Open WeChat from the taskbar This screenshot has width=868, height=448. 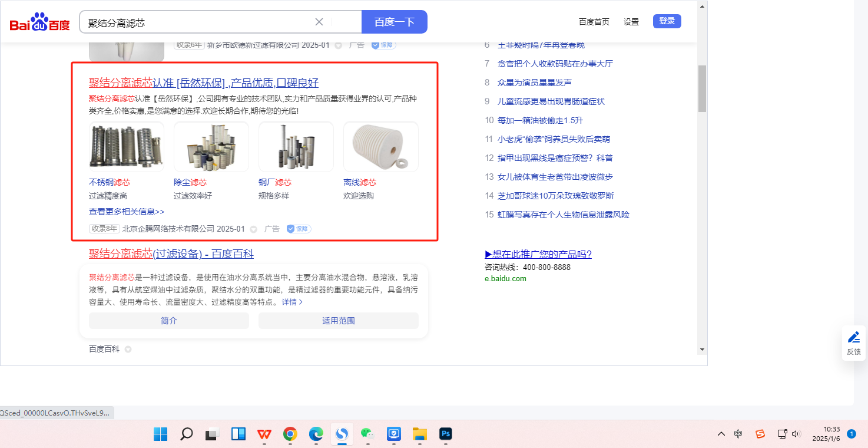[x=367, y=434]
